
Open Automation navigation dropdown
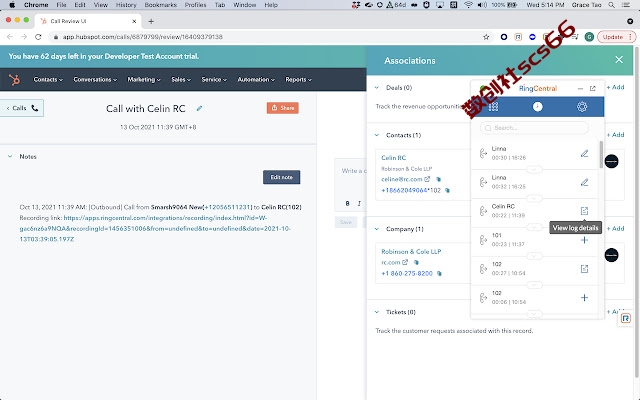pyautogui.click(x=256, y=80)
